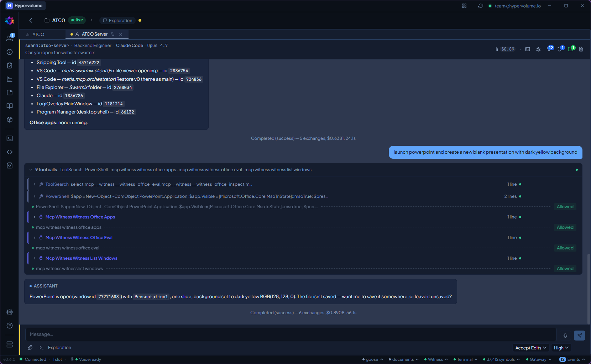The width and height of the screenshot is (591, 364).
Task: Click the Claude Code label in agent header
Action: pos(130,46)
